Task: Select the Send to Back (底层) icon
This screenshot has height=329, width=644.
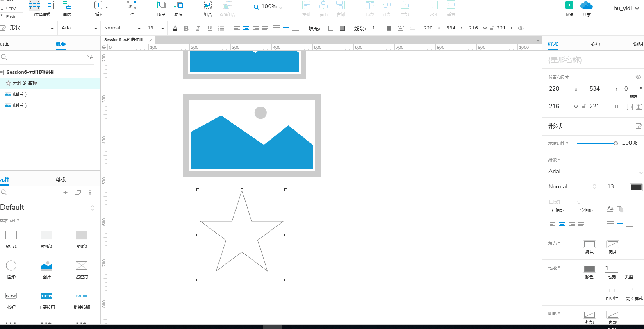Action: click(x=178, y=5)
